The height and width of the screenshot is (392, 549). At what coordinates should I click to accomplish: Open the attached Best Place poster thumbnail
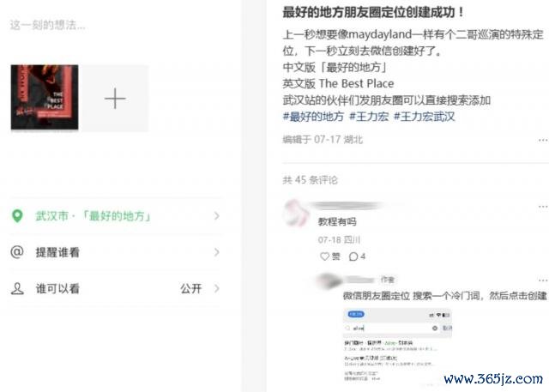tap(45, 97)
